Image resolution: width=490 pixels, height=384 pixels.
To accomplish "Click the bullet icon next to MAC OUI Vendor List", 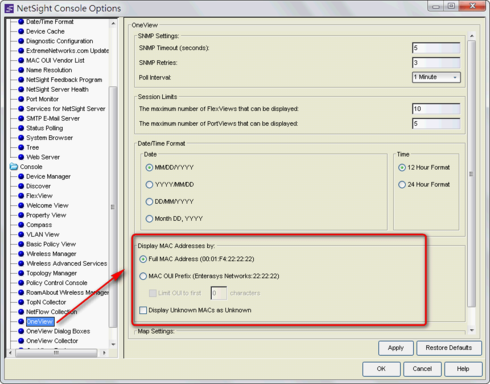I will tap(21, 60).
